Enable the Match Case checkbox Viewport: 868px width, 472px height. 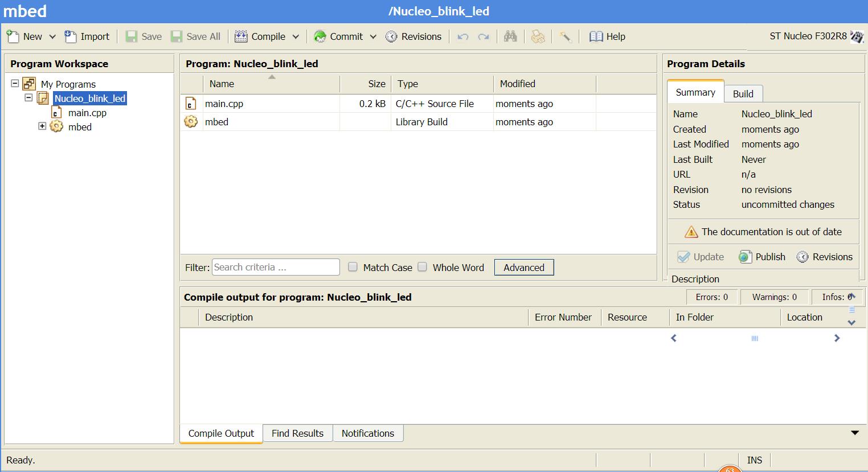coord(353,267)
